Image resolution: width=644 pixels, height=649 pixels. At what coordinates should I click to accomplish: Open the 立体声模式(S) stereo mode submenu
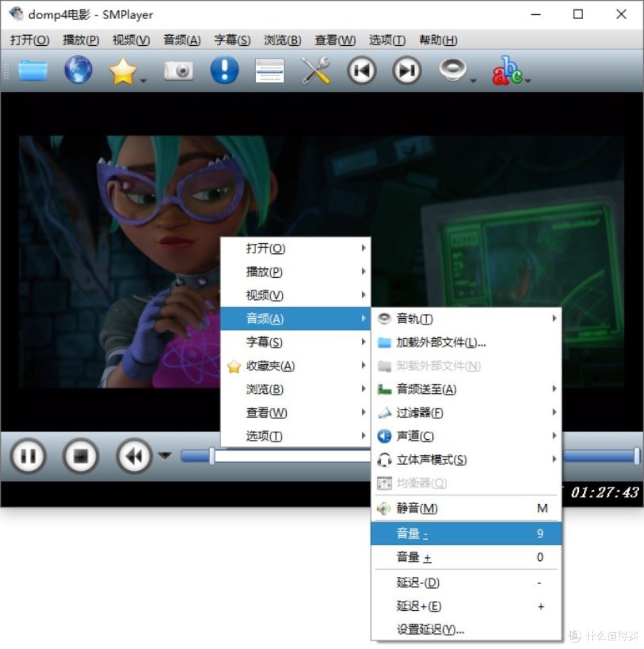pyautogui.click(x=429, y=459)
